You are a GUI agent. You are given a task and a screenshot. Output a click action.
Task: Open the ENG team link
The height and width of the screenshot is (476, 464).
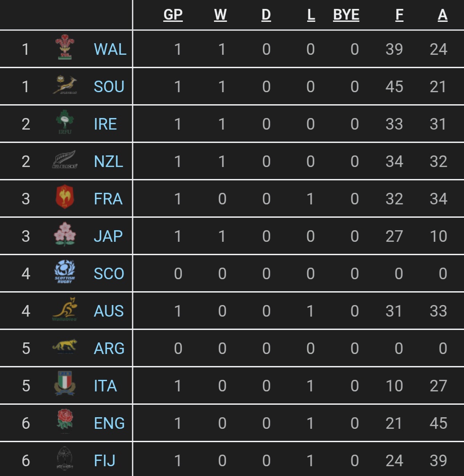[109, 423]
